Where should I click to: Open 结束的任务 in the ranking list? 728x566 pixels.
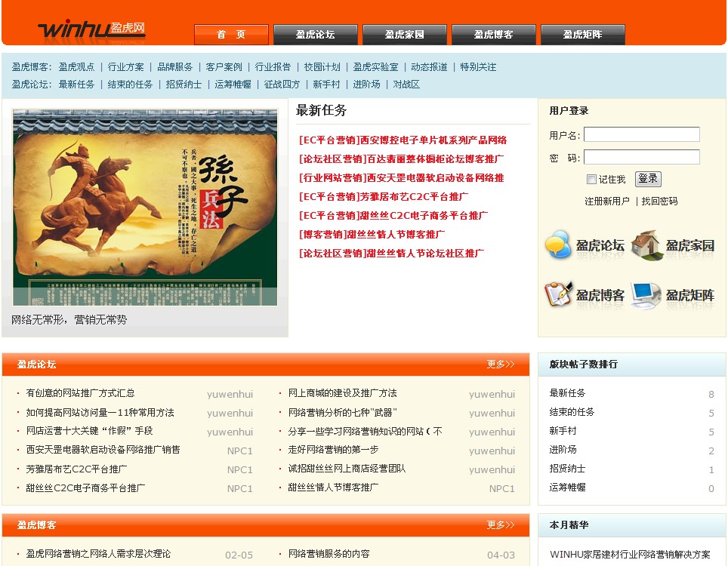(x=572, y=412)
